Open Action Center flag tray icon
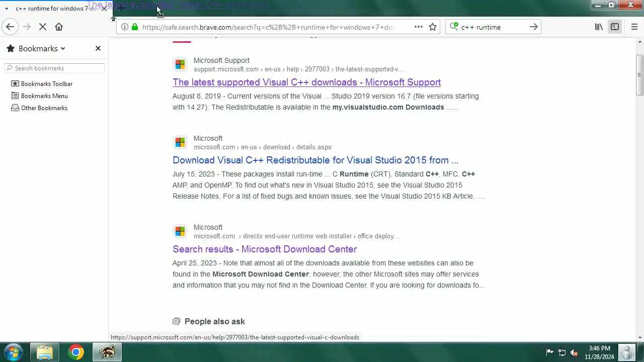Image resolution: width=644 pixels, height=362 pixels. [550, 352]
